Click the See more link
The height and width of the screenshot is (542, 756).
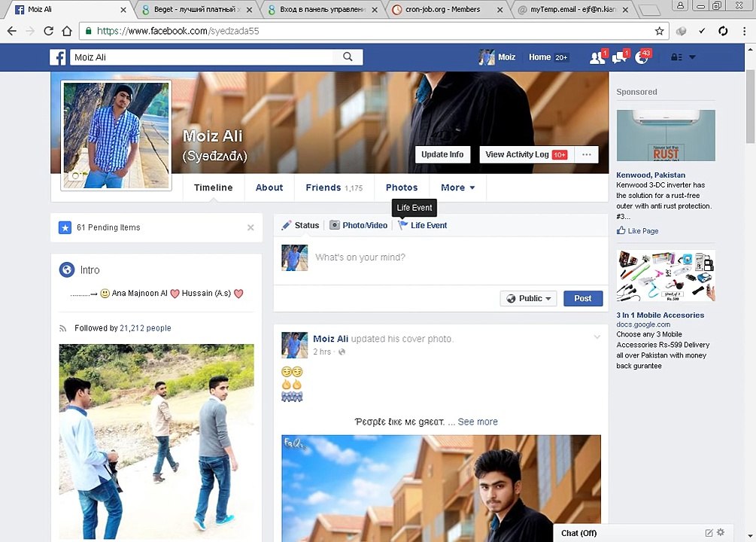coord(478,422)
